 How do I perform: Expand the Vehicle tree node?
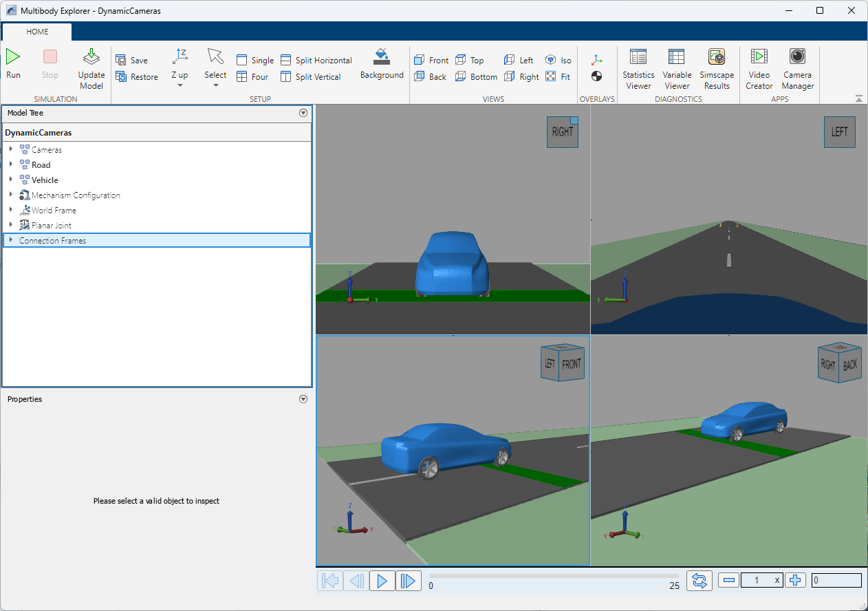click(x=11, y=180)
